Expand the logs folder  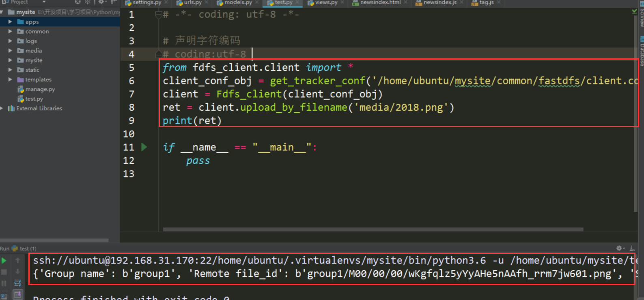point(10,41)
